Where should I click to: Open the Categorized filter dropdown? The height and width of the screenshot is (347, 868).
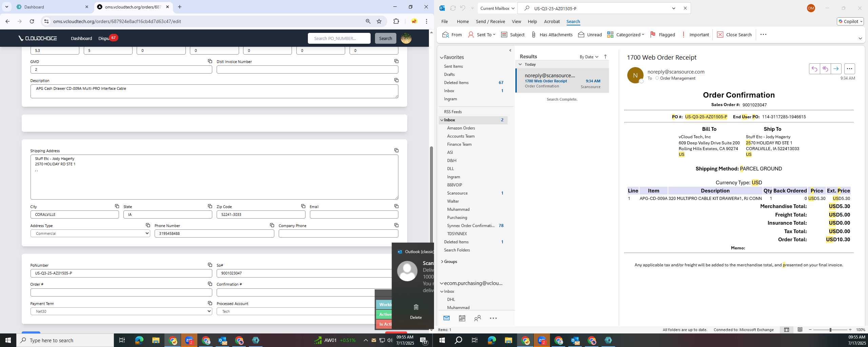click(x=626, y=35)
